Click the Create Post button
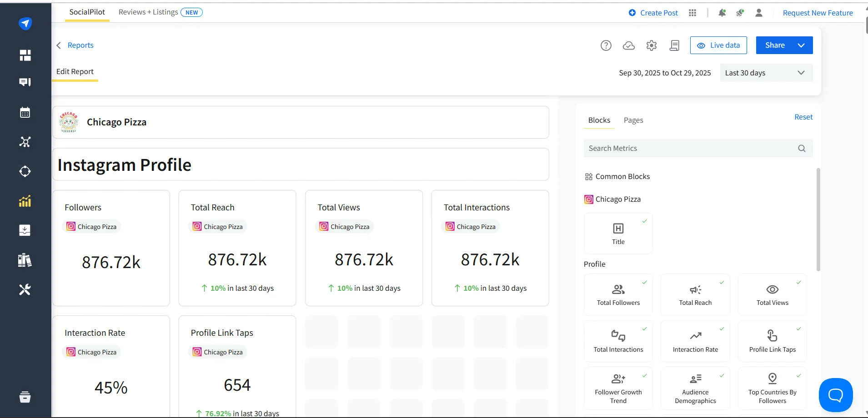Screen dimensions: 868x418 [653, 13]
